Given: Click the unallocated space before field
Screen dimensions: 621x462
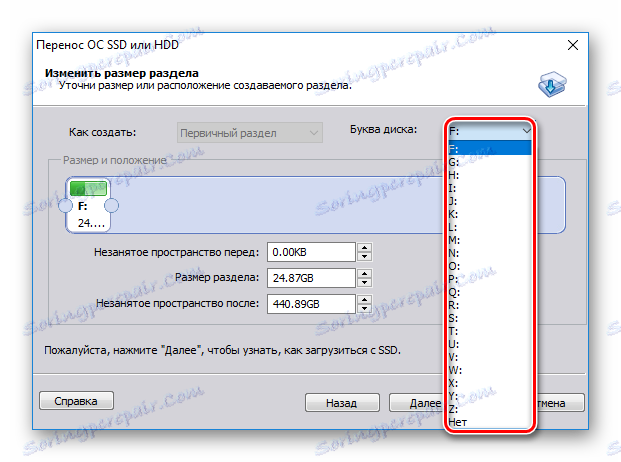Looking at the screenshot, I should pos(311,252).
